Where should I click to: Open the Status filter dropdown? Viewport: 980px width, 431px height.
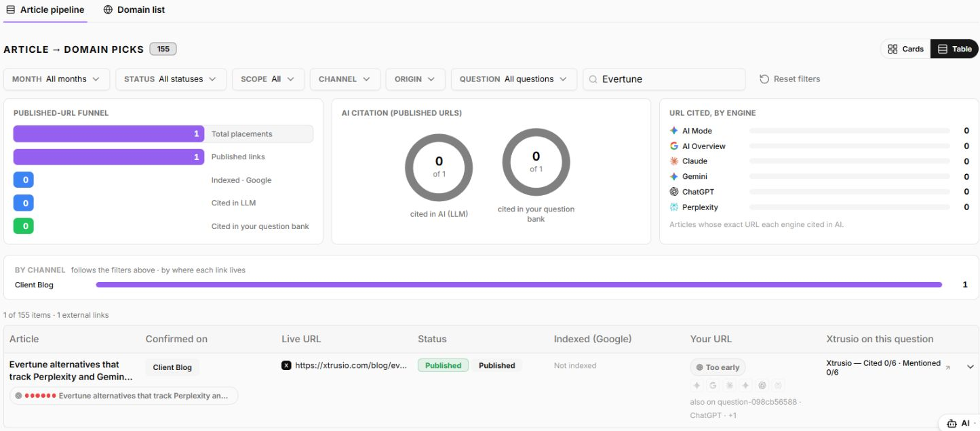170,79
